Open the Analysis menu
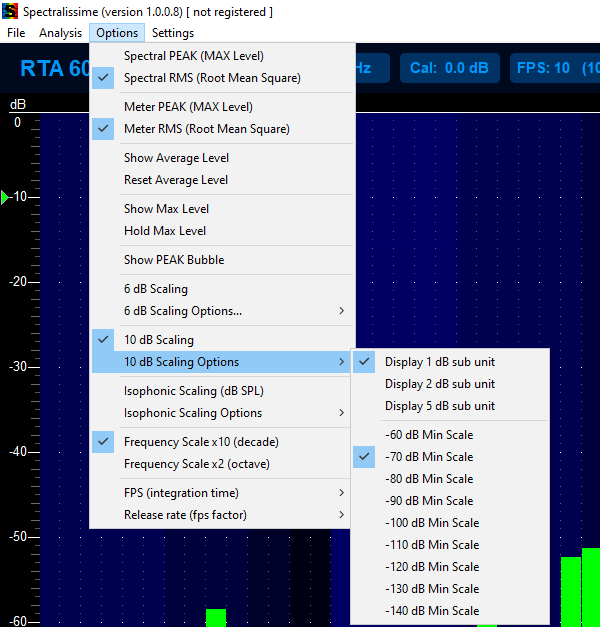The image size is (600, 627). point(60,33)
